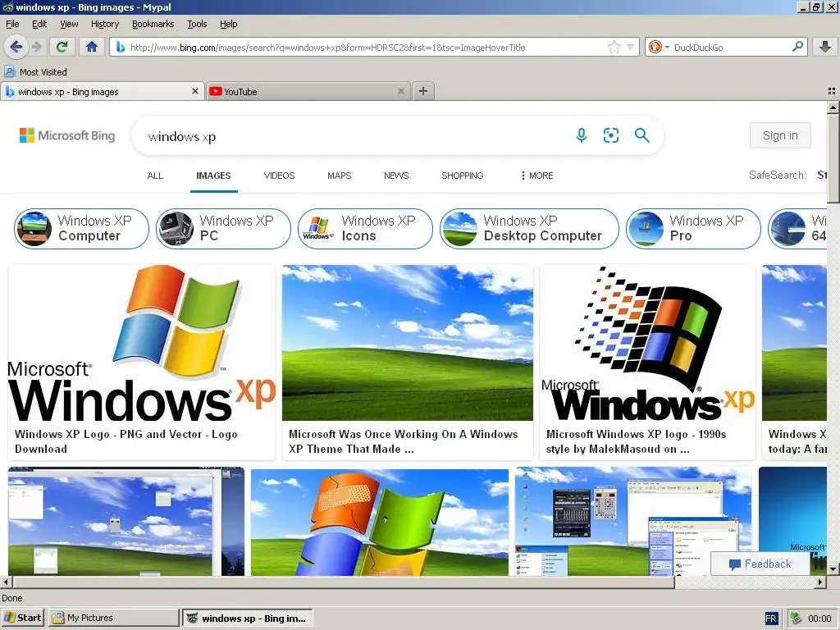
Task: Click the vertical scrollbar down arrow
Action: [833, 569]
